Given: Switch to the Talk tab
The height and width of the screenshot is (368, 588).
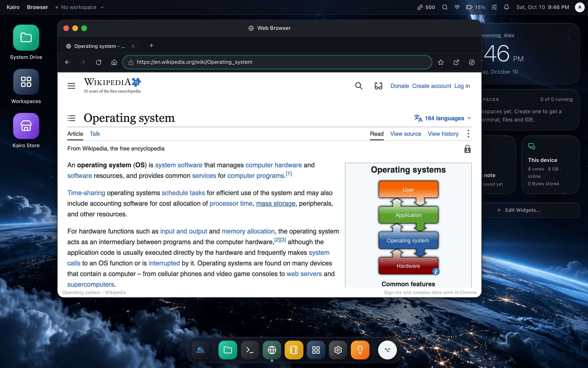Looking at the screenshot, I should coord(95,134).
